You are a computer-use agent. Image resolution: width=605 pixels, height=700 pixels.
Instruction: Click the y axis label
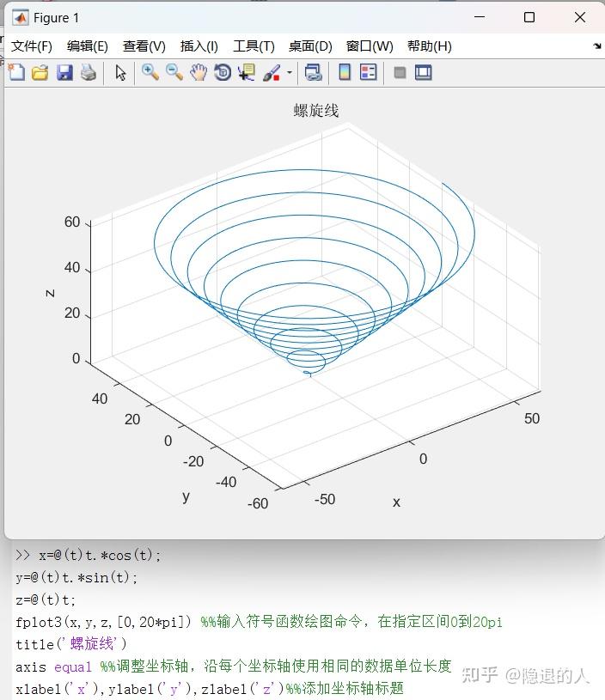click(x=186, y=496)
